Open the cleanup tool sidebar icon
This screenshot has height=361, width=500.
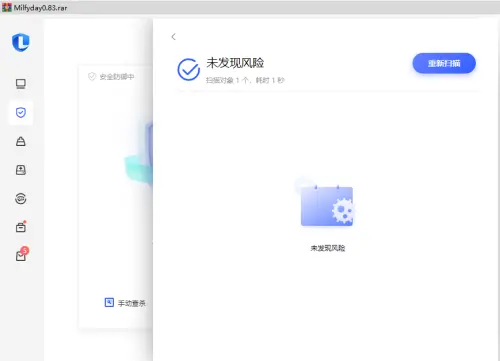pyautogui.click(x=21, y=141)
